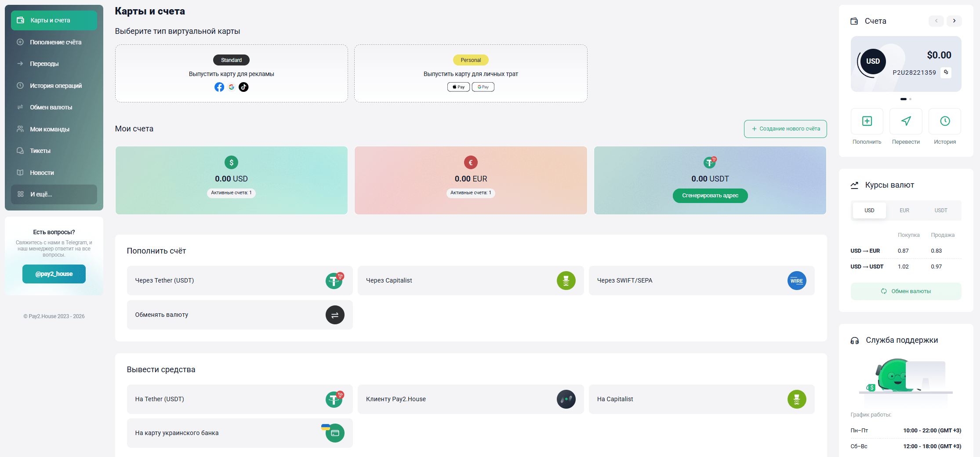Click the exchange arrows icon in Обменять валюту

[x=334, y=315]
